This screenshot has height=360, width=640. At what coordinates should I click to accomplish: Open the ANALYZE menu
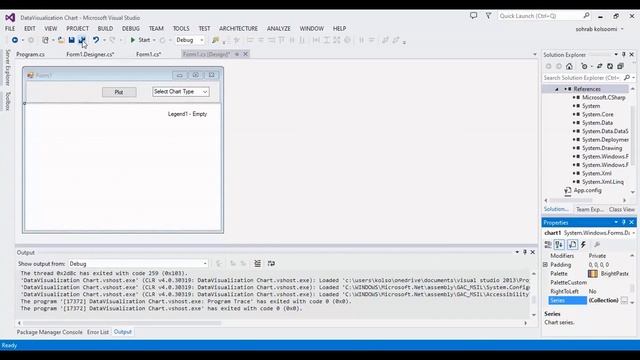[279, 29]
